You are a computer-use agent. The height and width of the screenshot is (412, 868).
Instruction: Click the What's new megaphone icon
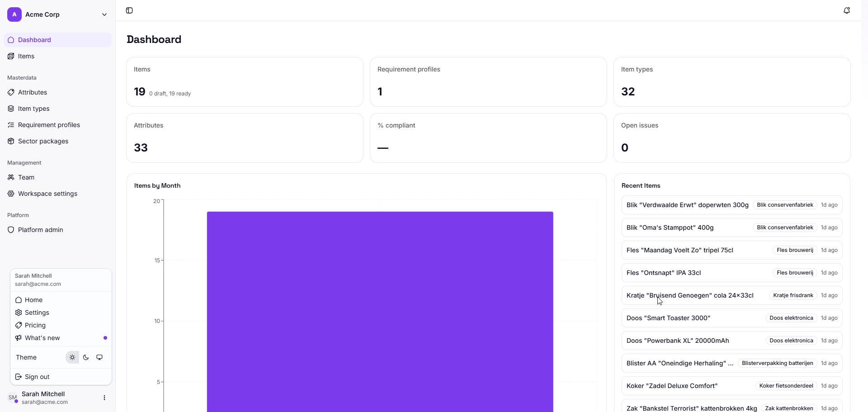coord(19,338)
